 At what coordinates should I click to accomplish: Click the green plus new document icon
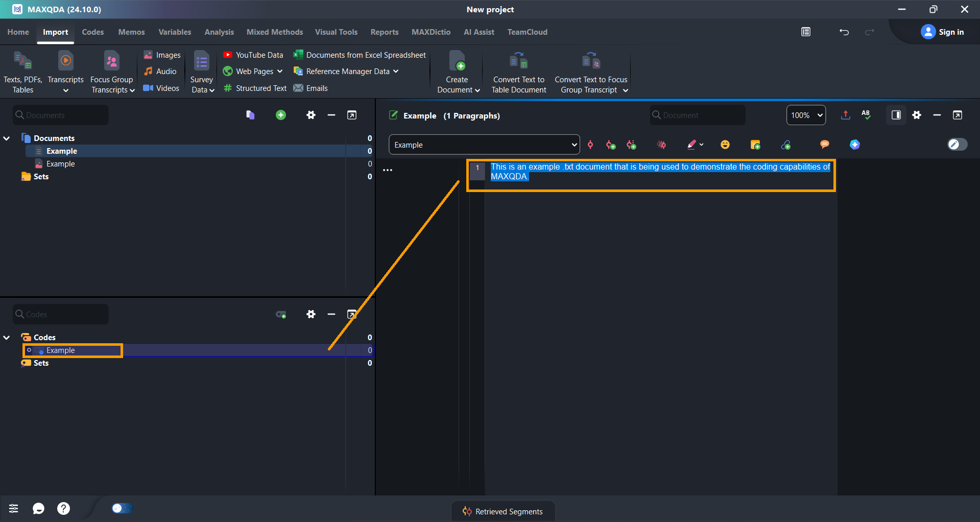(x=280, y=115)
